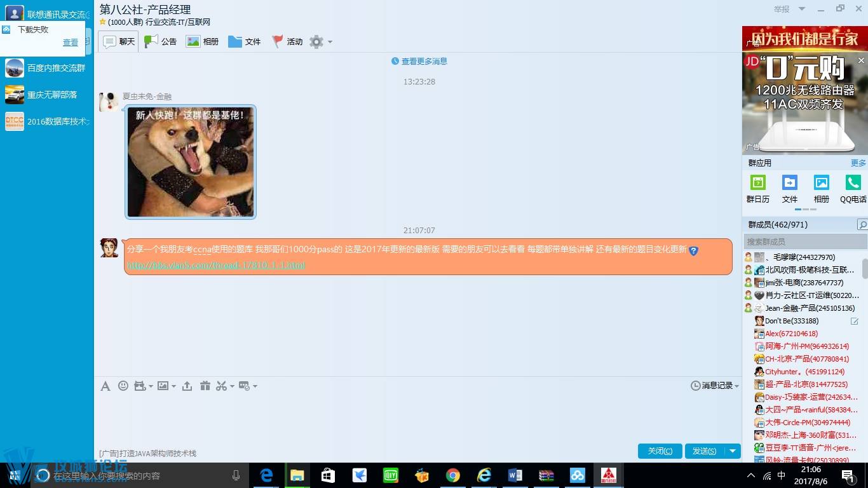868x488 pixels.
Task: Open the 消息记录 message history dropdown
Action: click(x=715, y=386)
